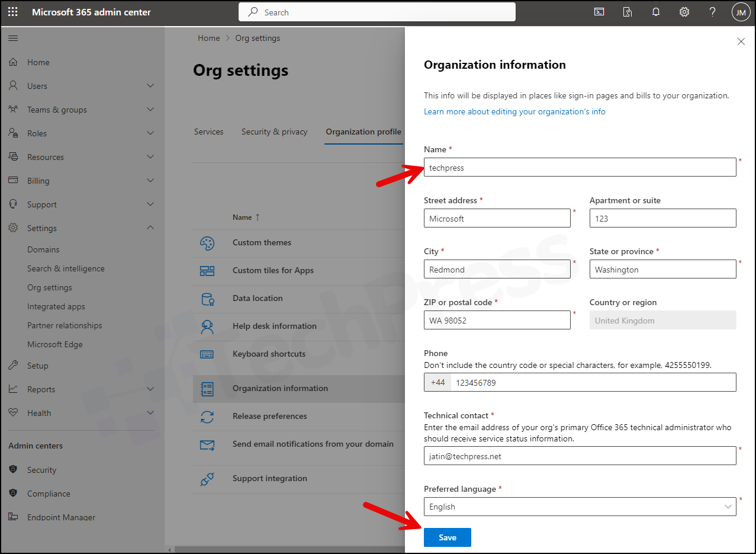Click the organization Name field
Image resolution: width=756 pixels, height=554 pixels.
pos(580,167)
